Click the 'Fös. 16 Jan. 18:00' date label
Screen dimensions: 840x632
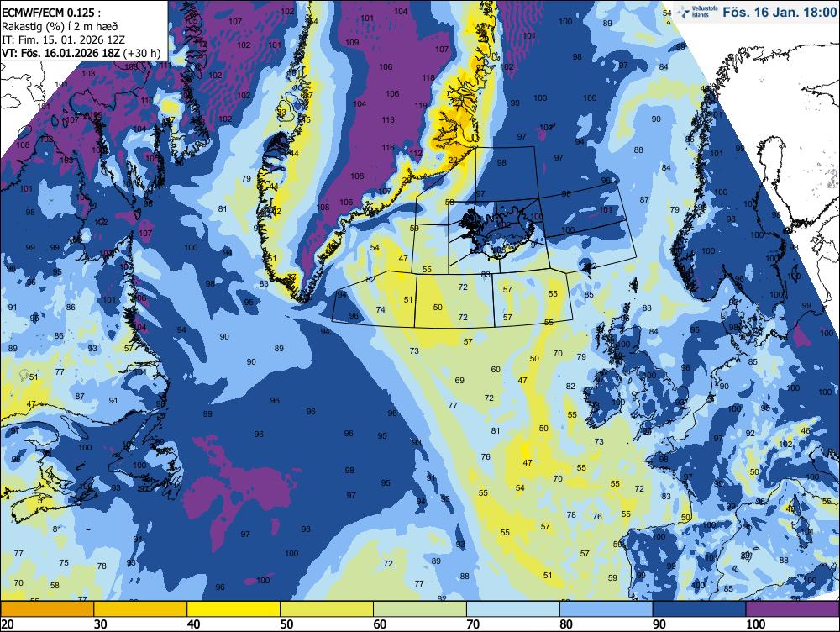(780, 12)
